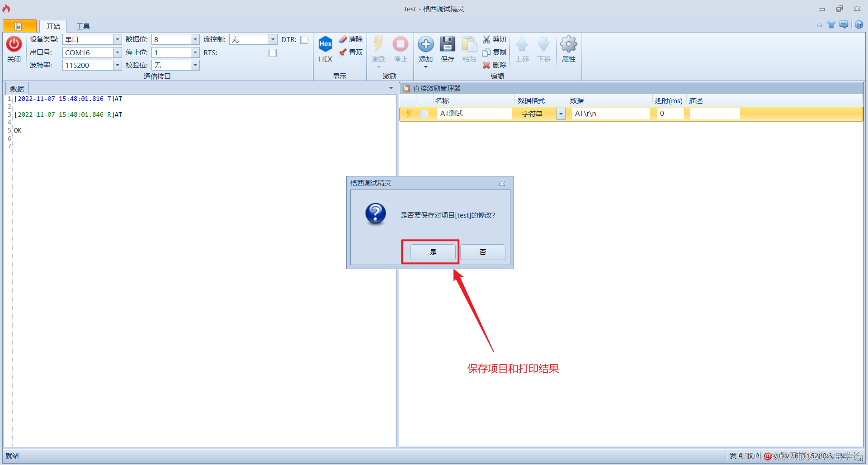Click the collapse ribbon caret icon

tap(819, 25)
